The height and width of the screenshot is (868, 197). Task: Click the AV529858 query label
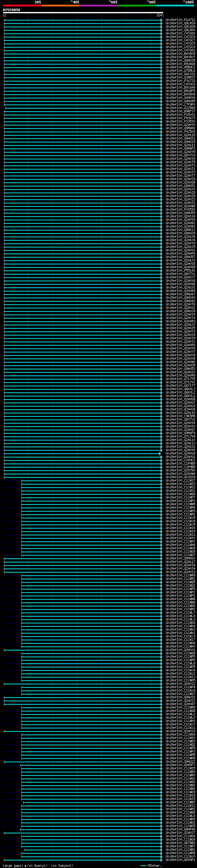tap(11, 10)
